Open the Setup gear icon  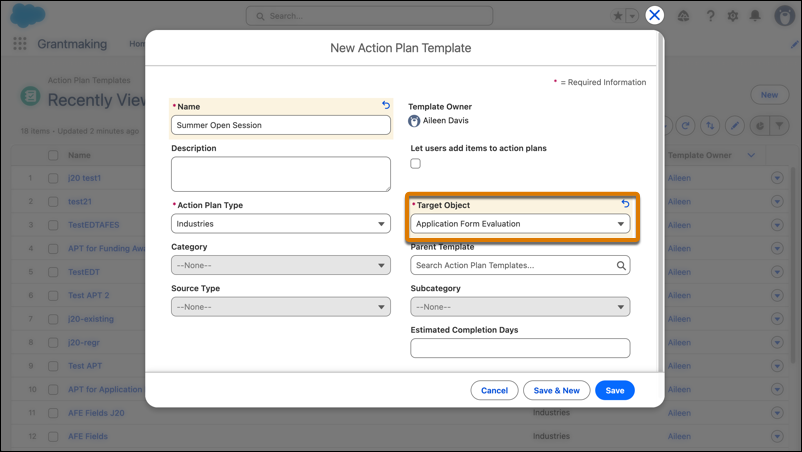coord(732,16)
